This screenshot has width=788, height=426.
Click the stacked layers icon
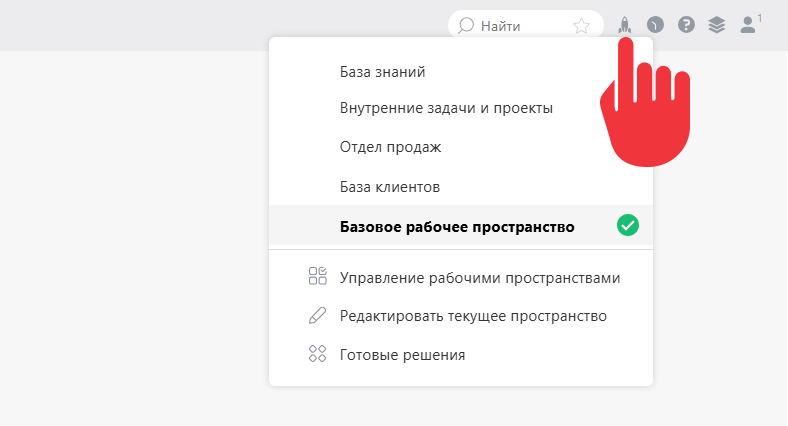tap(717, 25)
